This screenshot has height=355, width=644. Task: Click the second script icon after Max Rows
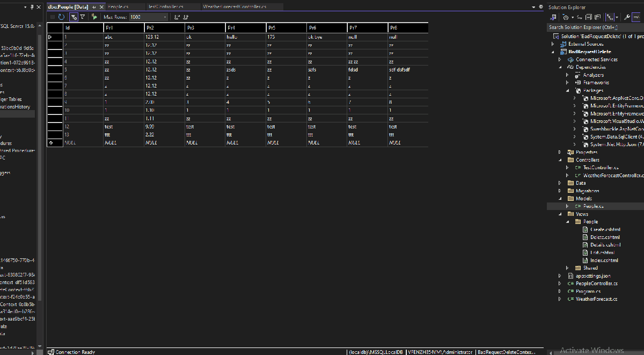click(186, 17)
